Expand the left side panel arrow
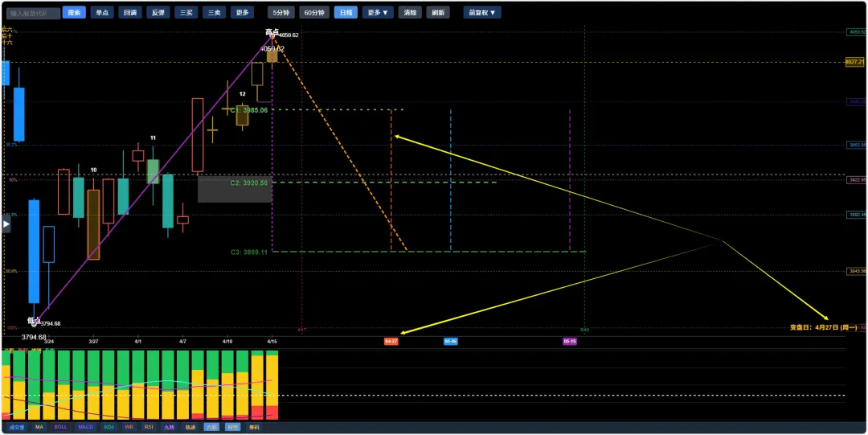Screen dimensions: 868x435 [x=6, y=224]
